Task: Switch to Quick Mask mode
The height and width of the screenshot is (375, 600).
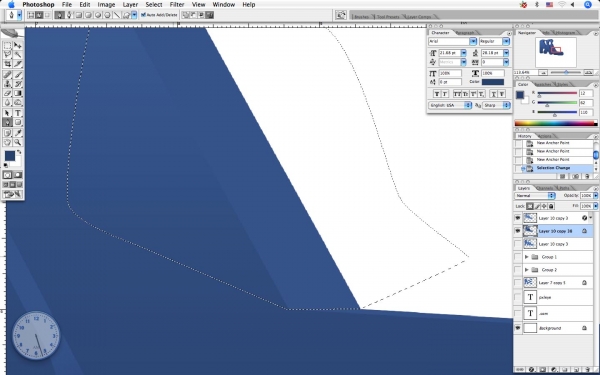Action: pos(18,175)
